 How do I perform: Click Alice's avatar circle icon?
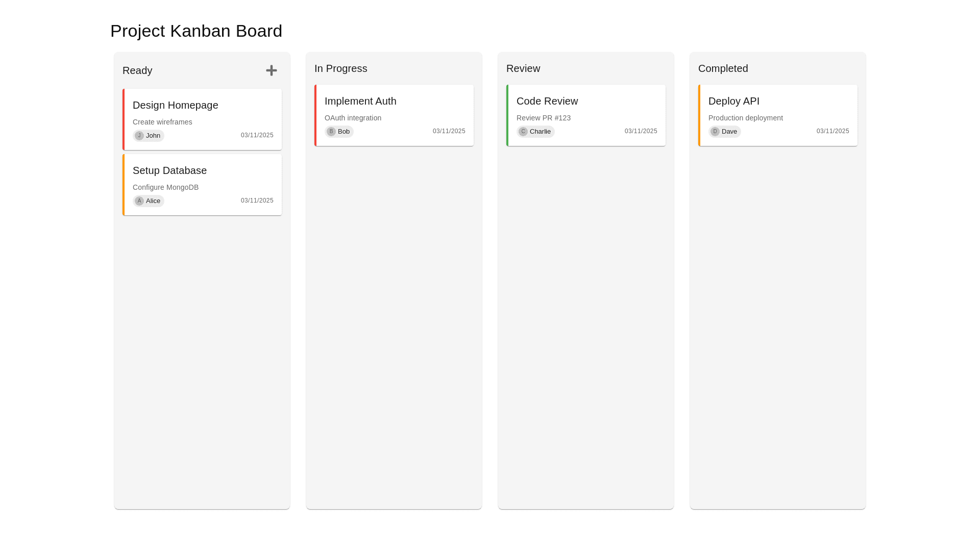click(x=139, y=201)
